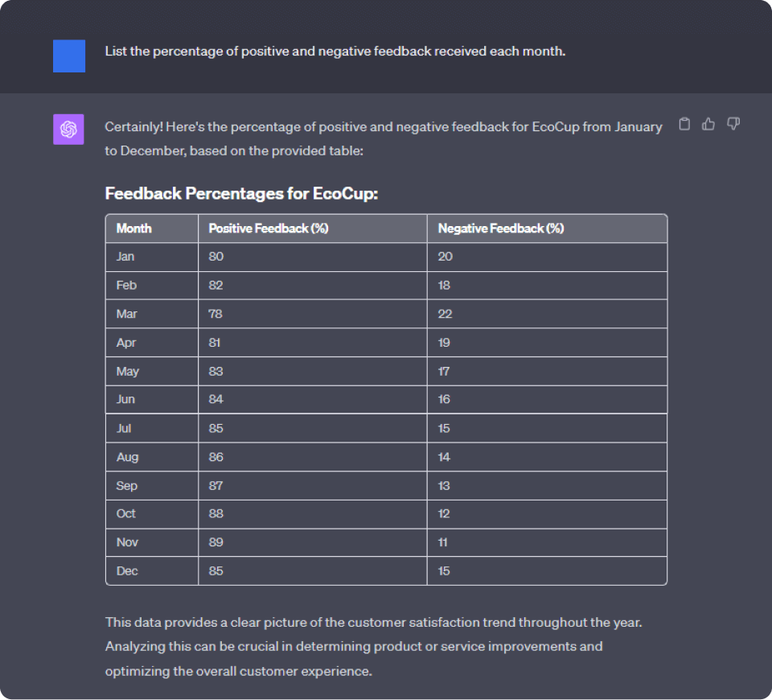The height and width of the screenshot is (700, 772).
Task: Click Jun positive value 84
Action: [x=216, y=400]
